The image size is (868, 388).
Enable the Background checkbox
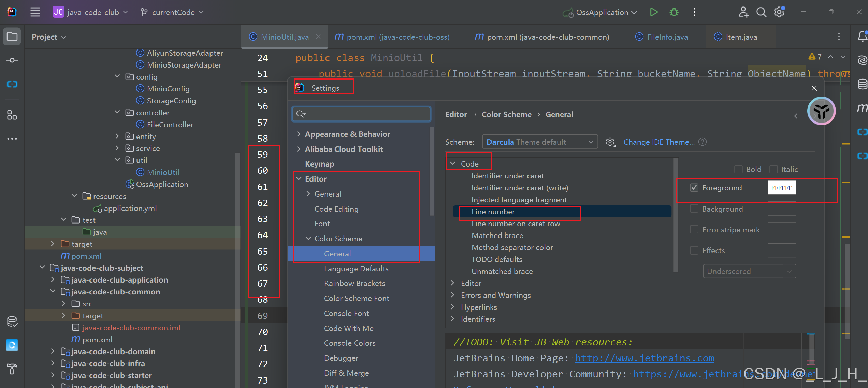[x=694, y=209]
